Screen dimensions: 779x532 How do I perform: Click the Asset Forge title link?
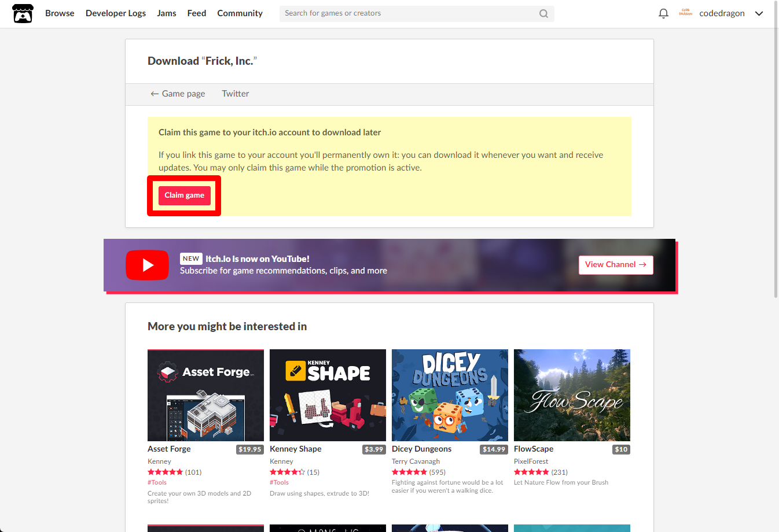pyautogui.click(x=169, y=449)
